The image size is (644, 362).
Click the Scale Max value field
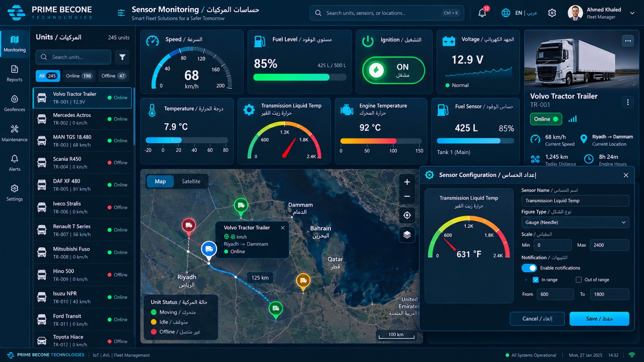[x=609, y=245]
